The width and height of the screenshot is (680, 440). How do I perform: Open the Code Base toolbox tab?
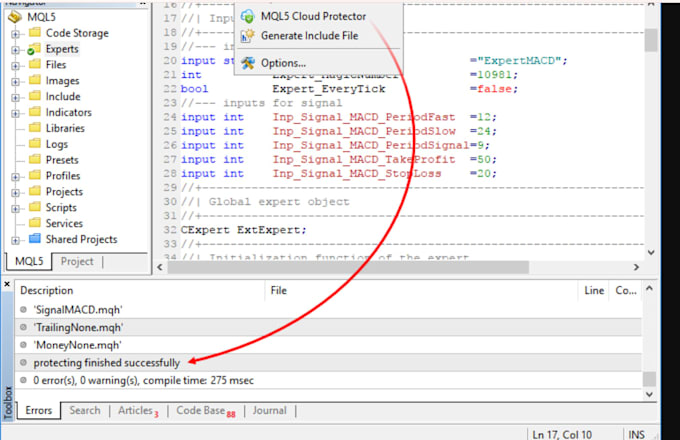(x=206, y=411)
